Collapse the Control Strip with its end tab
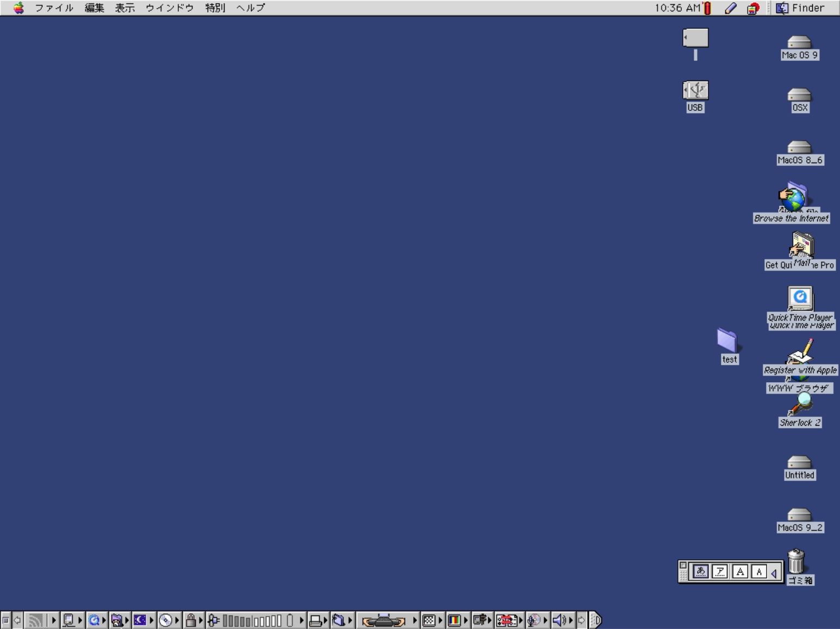 tap(595, 619)
